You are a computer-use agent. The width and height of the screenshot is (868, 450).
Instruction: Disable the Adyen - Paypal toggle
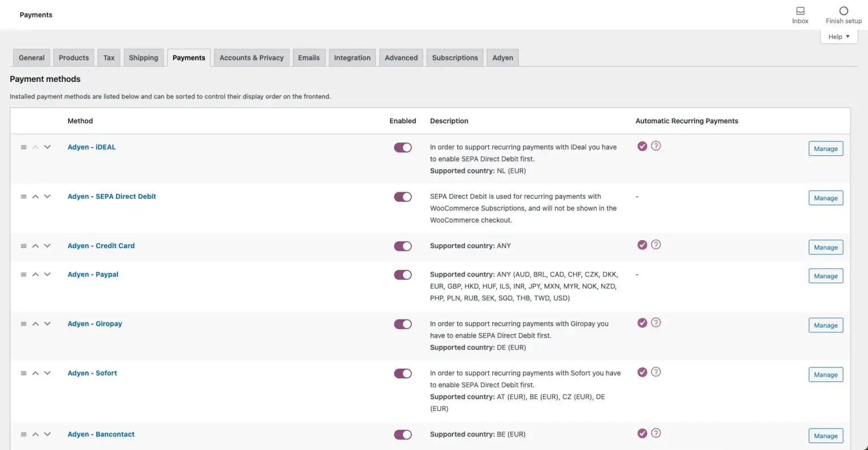[403, 275]
